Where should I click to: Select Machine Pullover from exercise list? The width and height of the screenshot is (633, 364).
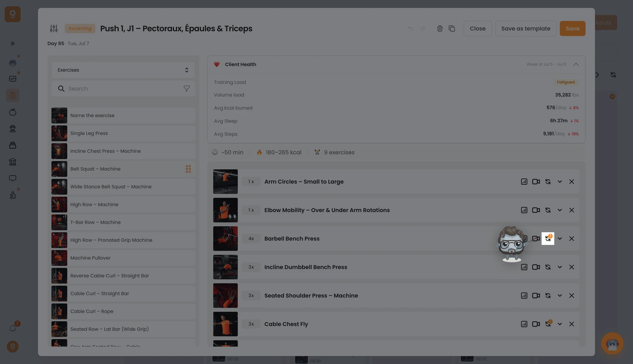point(123,258)
